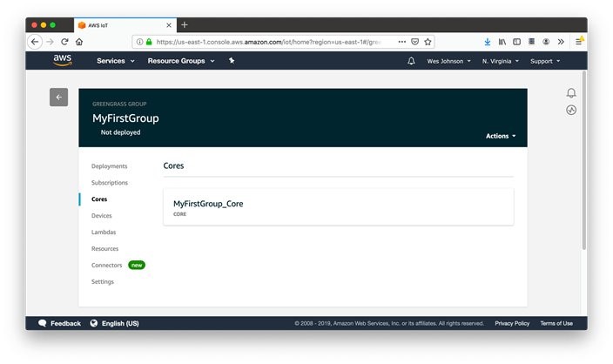Select the AWS IoT browser tab
The height and width of the screenshot is (364, 613).
(125, 25)
